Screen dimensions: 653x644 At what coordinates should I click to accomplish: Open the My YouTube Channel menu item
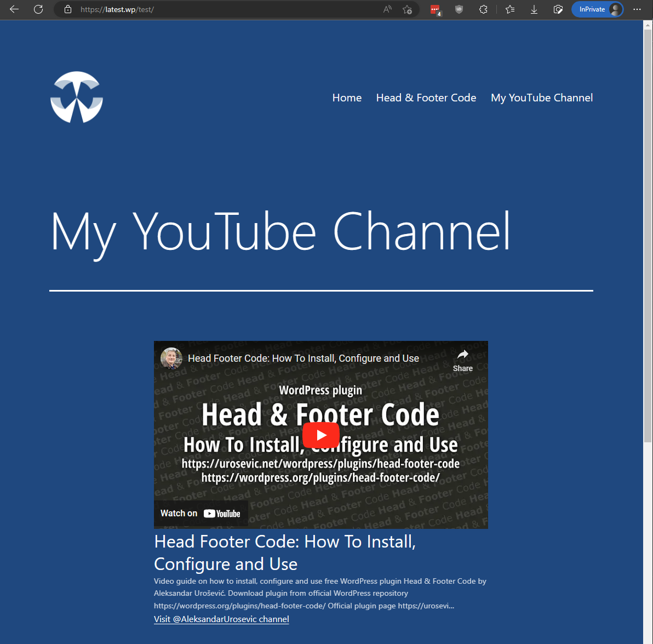(541, 98)
